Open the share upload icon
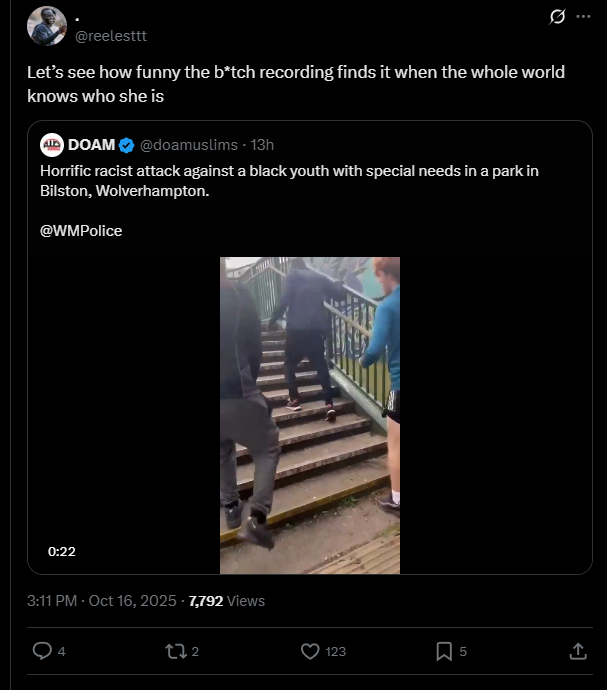Screen dimensions: 607x690 pos(578,651)
